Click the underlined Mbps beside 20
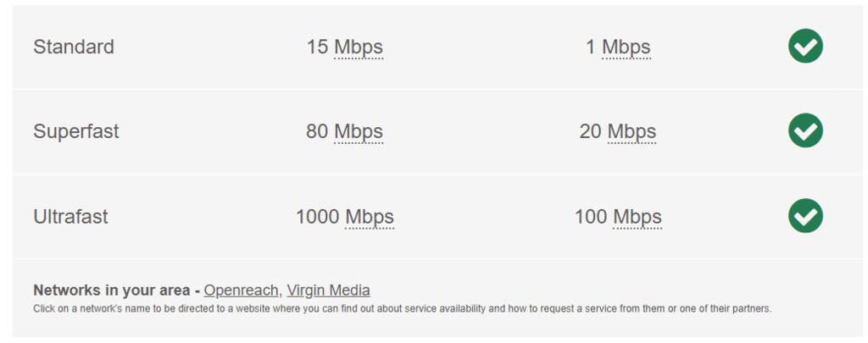868x343 pixels. [632, 132]
